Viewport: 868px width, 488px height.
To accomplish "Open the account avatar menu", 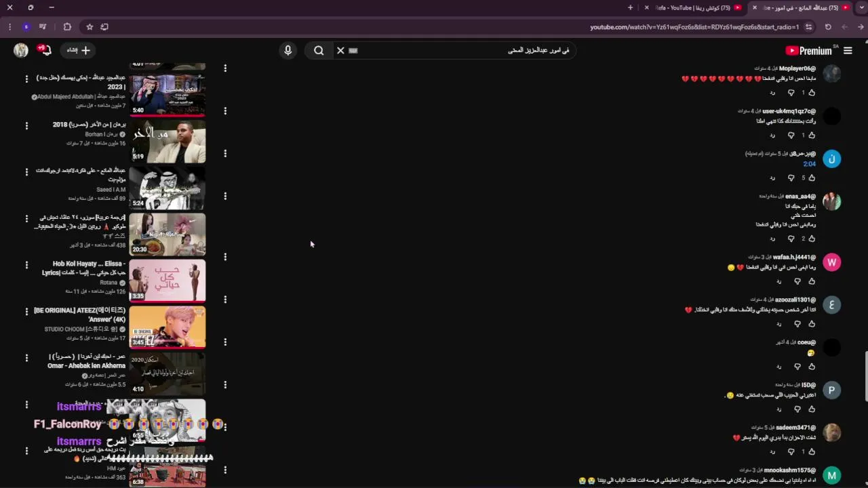I will coord(21,50).
